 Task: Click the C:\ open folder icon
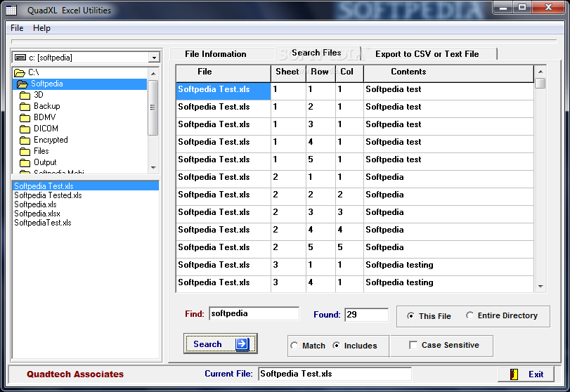tap(20, 72)
